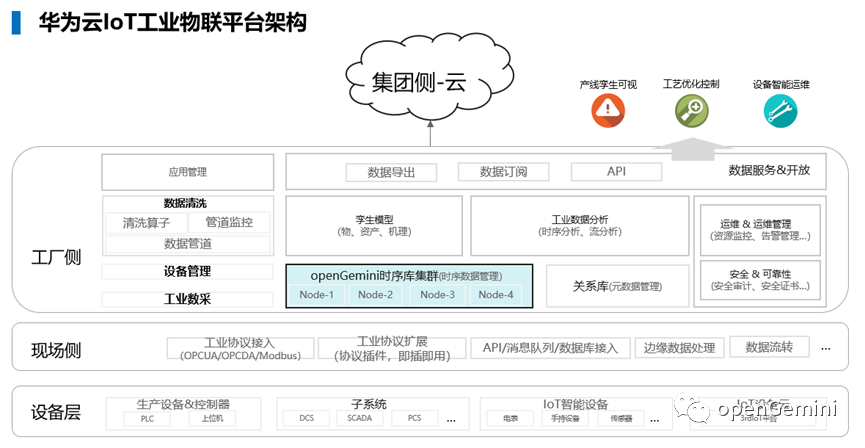Select the 管道监控 box
The image size is (865, 448).
[x=229, y=222]
